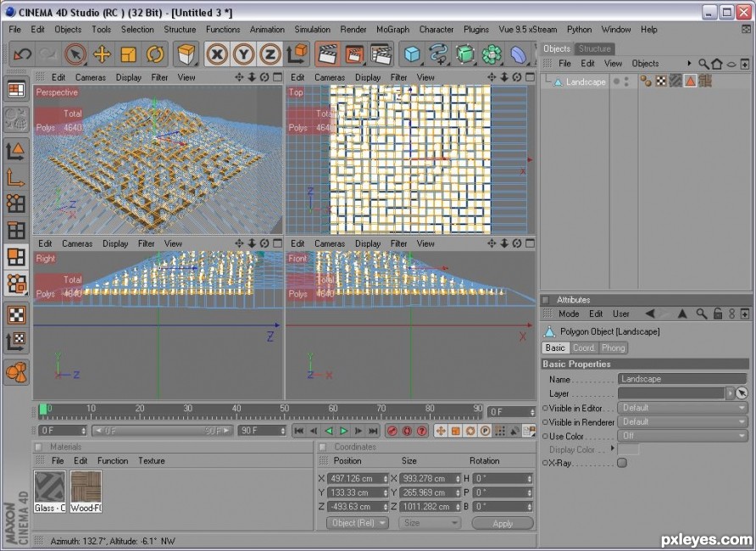Add an Array modeling object
Viewport: 756px width, 551px height.
tap(492, 54)
